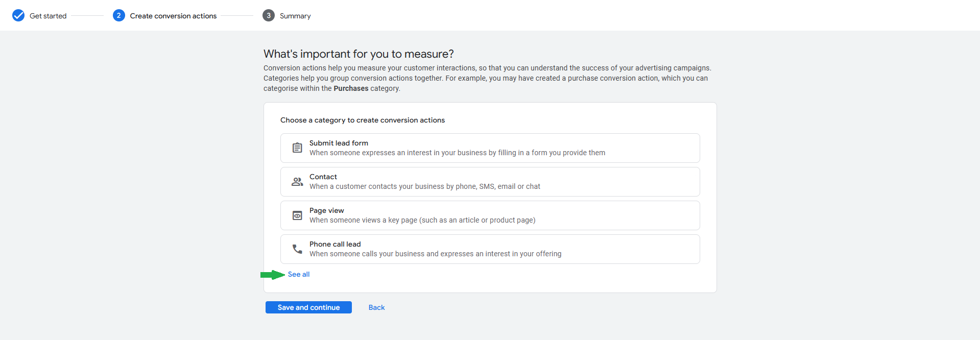Click the step 2 circle icon

pyautogui.click(x=118, y=15)
